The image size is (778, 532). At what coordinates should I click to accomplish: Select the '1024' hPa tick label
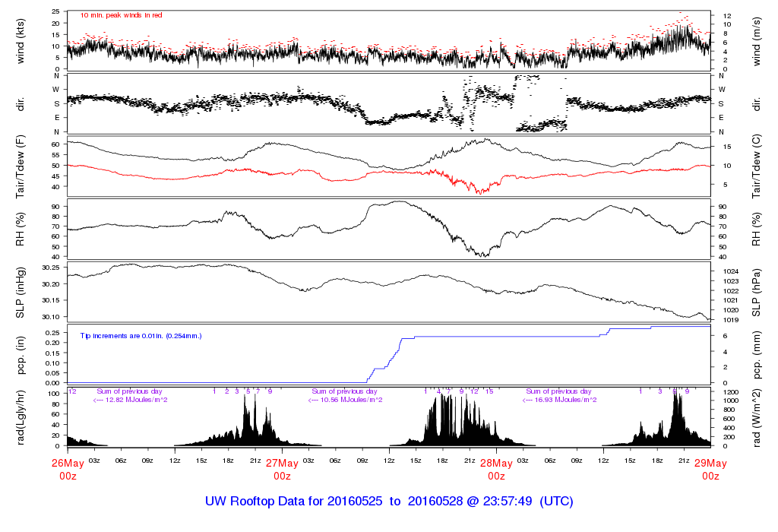(x=731, y=271)
